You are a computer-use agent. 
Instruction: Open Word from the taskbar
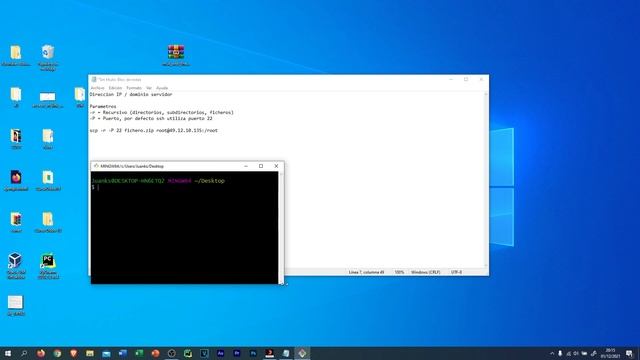(x=122, y=353)
